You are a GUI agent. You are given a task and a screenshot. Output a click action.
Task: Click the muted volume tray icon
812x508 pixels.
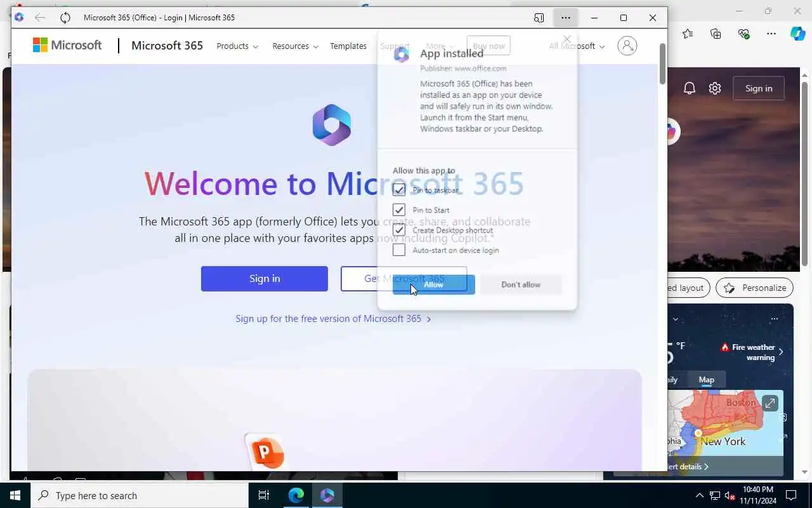click(730, 495)
